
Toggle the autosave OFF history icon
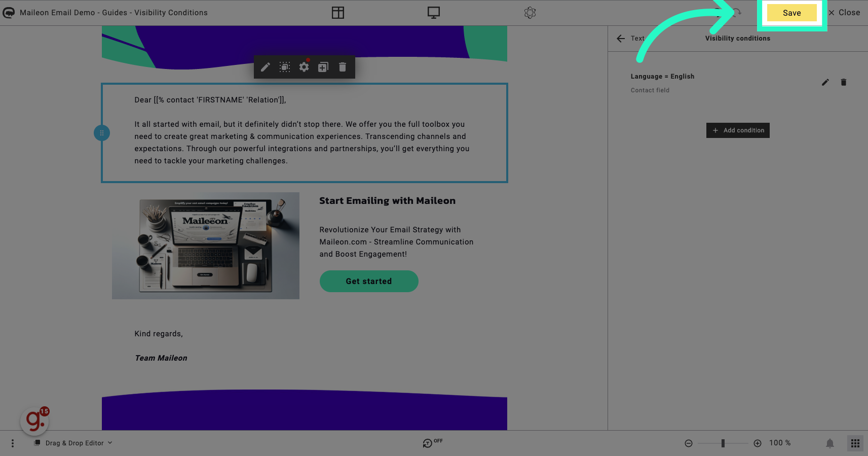(432, 443)
